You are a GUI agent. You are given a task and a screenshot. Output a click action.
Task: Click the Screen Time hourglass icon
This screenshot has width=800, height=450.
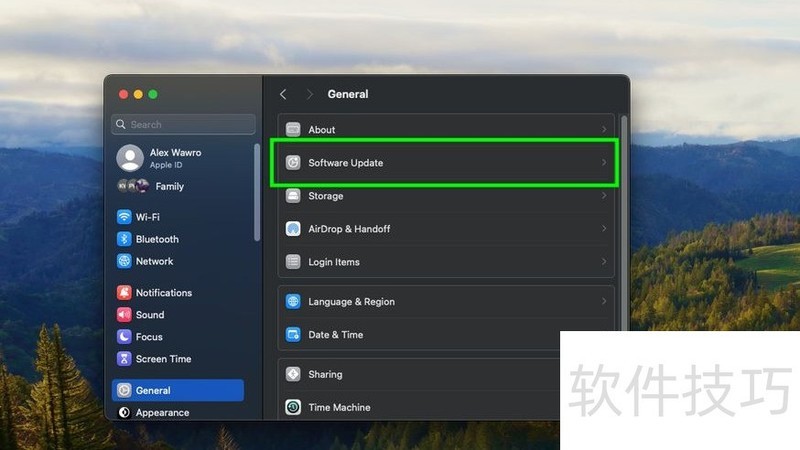tap(124, 359)
